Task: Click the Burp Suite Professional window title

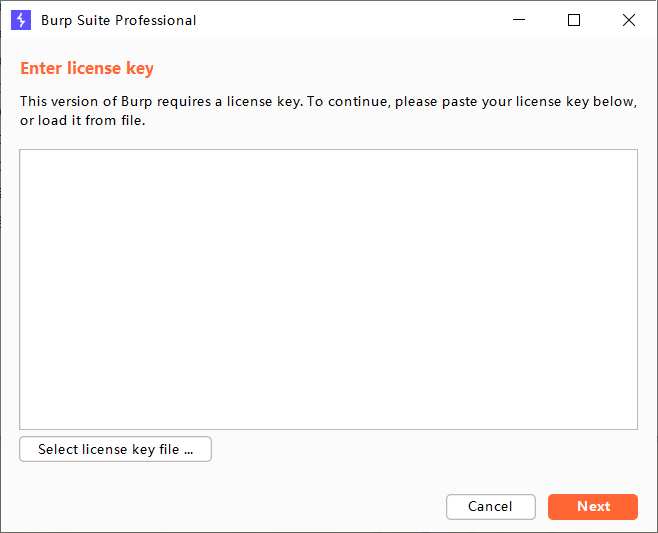Action: point(119,20)
